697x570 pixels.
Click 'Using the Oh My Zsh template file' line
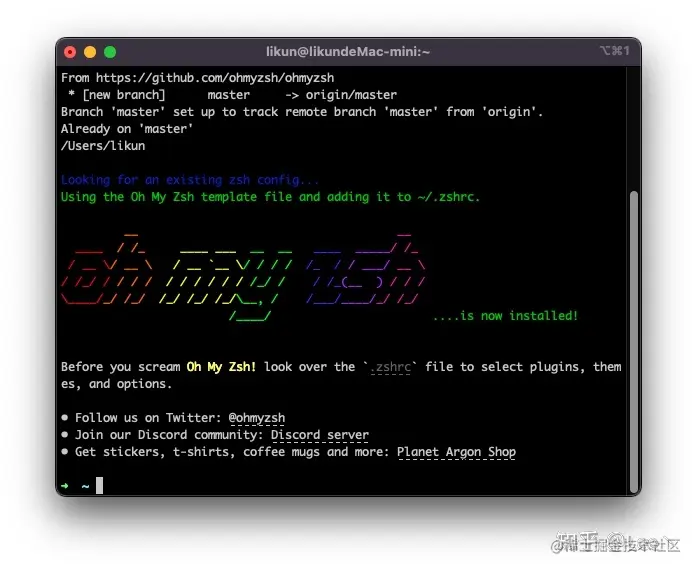click(271, 197)
